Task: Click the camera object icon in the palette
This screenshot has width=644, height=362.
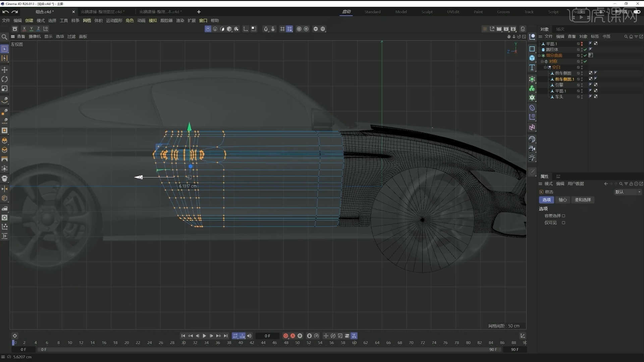Action: point(532,148)
